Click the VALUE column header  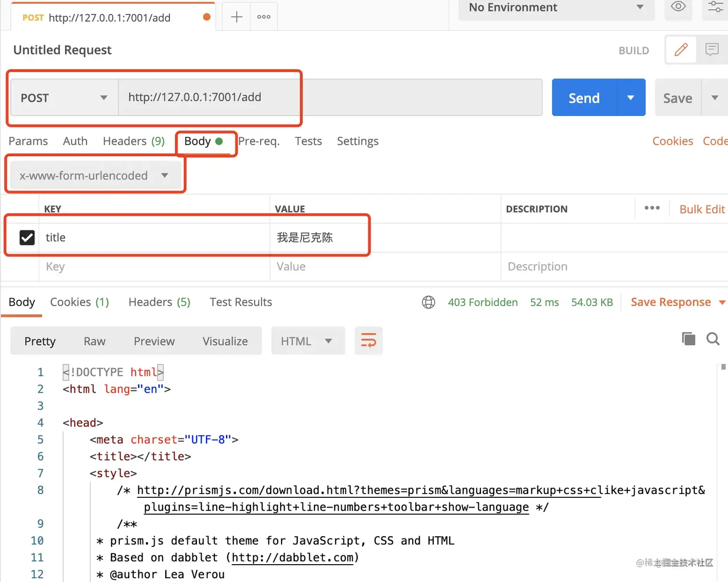(x=290, y=209)
